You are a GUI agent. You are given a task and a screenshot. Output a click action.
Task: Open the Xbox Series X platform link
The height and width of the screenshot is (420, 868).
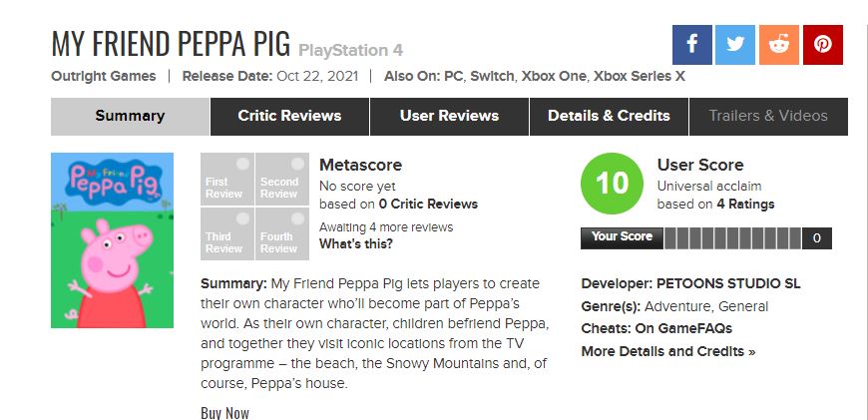pos(639,76)
